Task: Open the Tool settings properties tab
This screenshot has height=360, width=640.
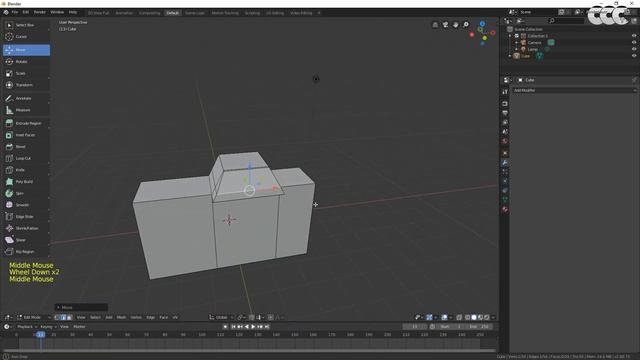Action: (x=505, y=92)
